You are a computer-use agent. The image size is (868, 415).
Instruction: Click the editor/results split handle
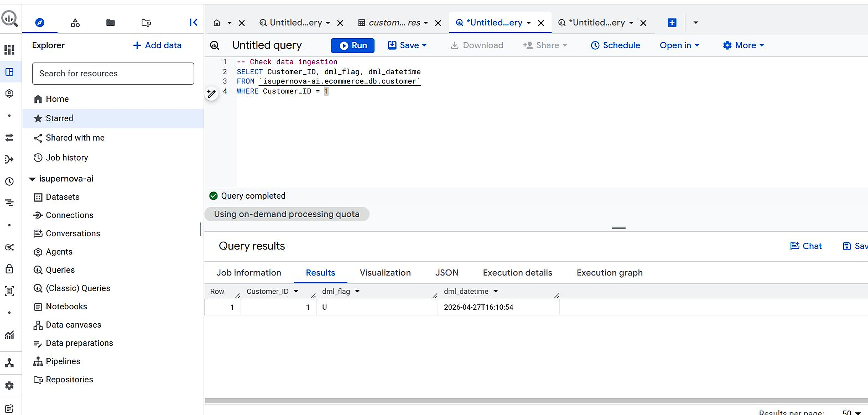coord(618,228)
